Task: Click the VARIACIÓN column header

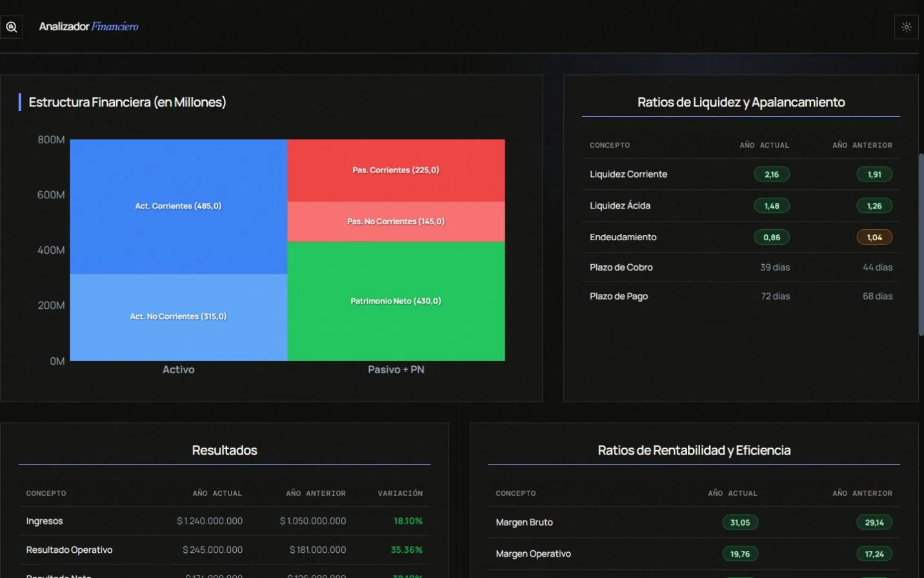Action: 400,493
